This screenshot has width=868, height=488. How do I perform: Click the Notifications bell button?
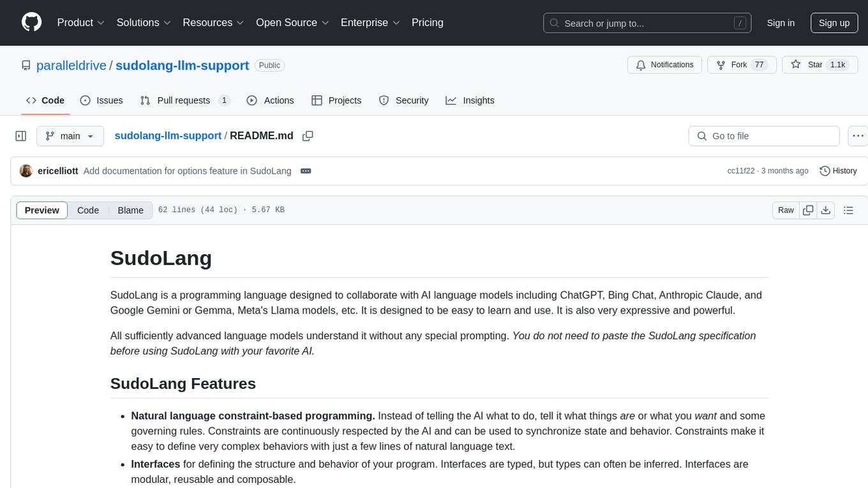pyautogui.click(x=665, y=65)
